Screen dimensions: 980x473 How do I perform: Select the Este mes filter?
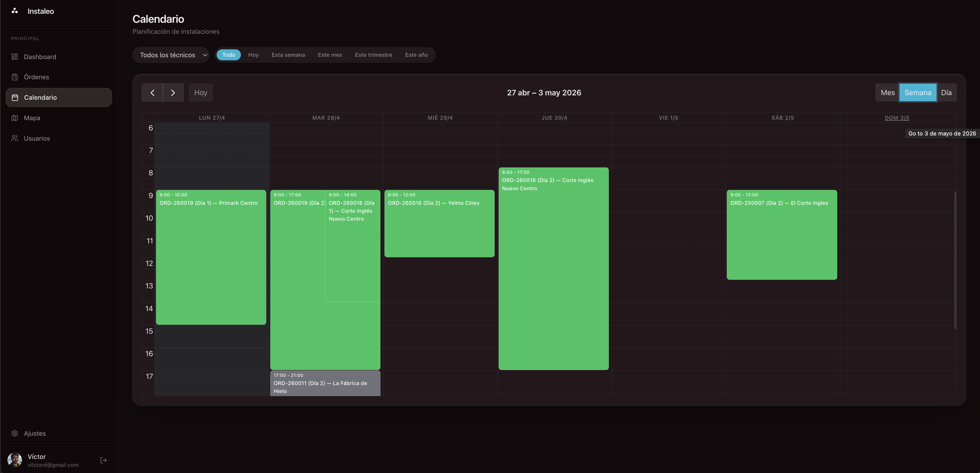pos(330,55)
